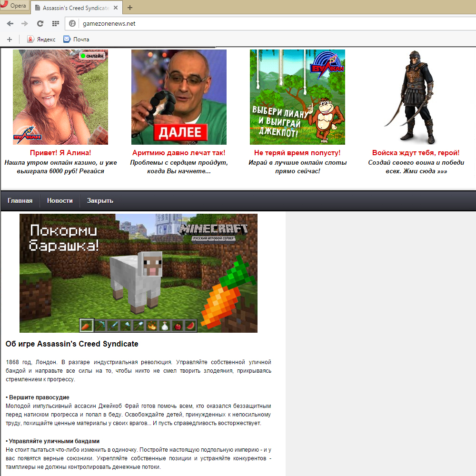
Task: Click 'Проблемы с сердцем пройдут' description text
Action: 179,167
